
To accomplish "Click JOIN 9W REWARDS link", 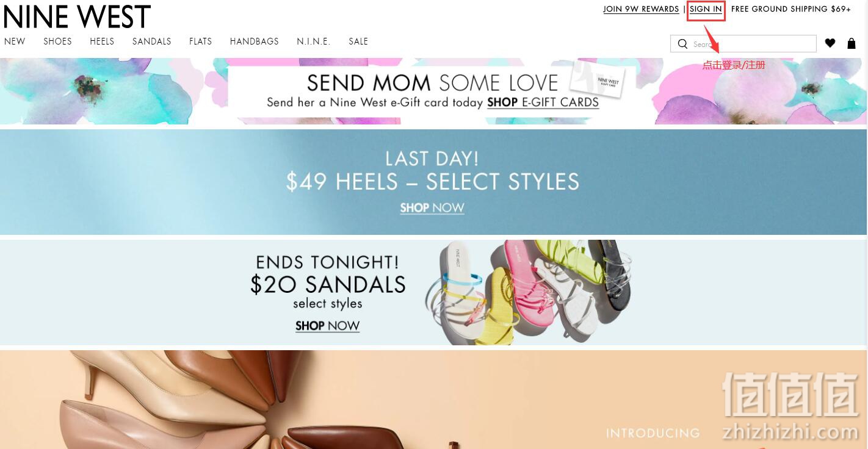I will pos(641,9).
